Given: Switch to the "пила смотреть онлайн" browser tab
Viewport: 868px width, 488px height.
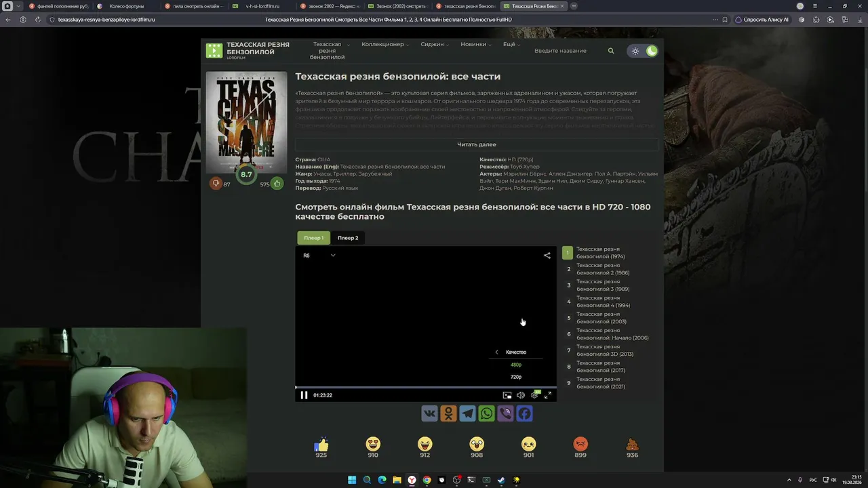Looking at the screenshot, I should [194, 6].
